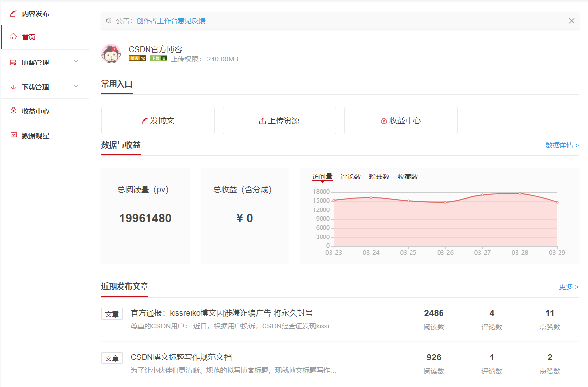Open 下载管理 menu item
Screen dimensions: 588x387
point(45,87)
